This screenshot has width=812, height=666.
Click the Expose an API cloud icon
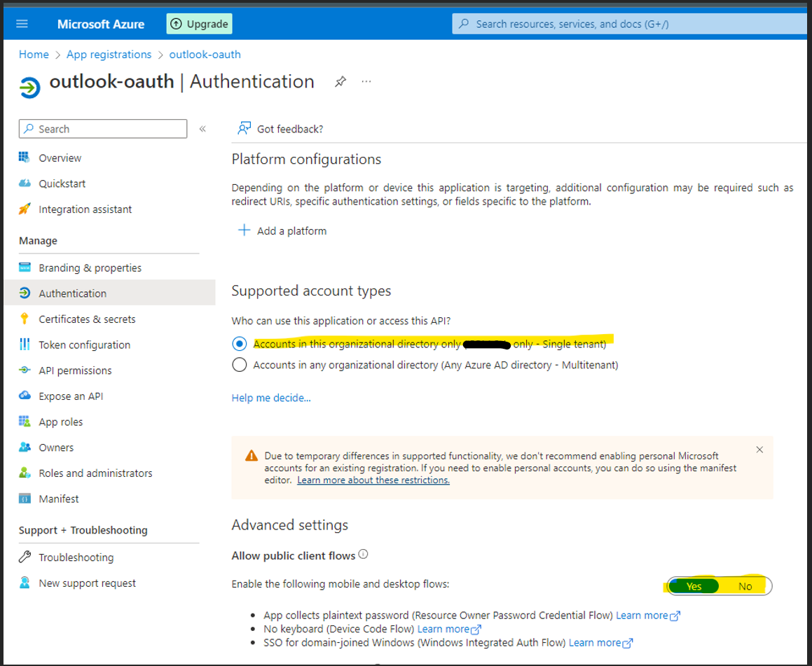tap(25, 396)
